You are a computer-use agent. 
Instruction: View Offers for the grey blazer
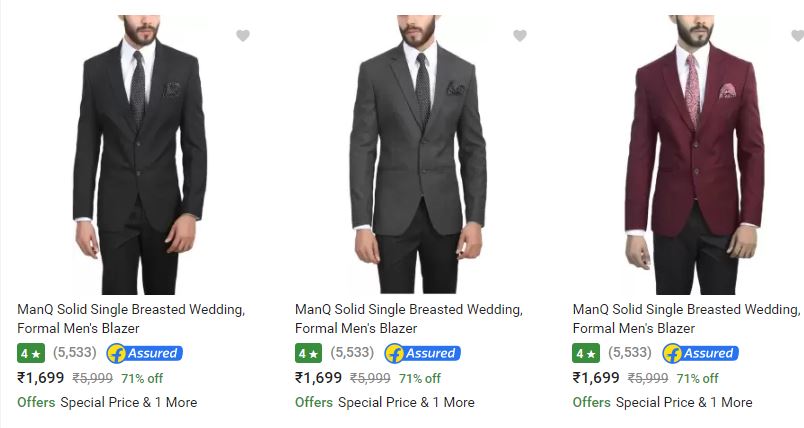[x=314, y=402]
